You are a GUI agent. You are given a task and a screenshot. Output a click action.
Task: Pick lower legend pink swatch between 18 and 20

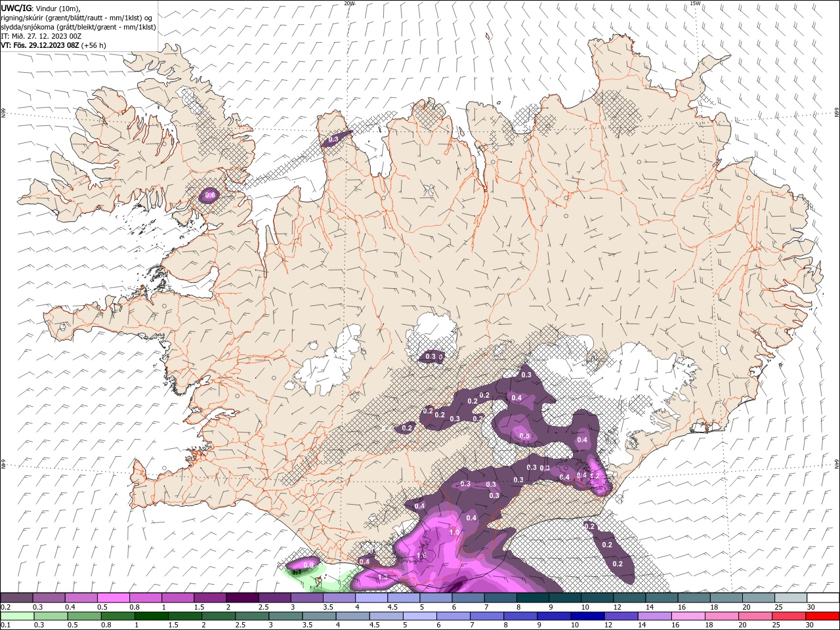click(721, 616)
